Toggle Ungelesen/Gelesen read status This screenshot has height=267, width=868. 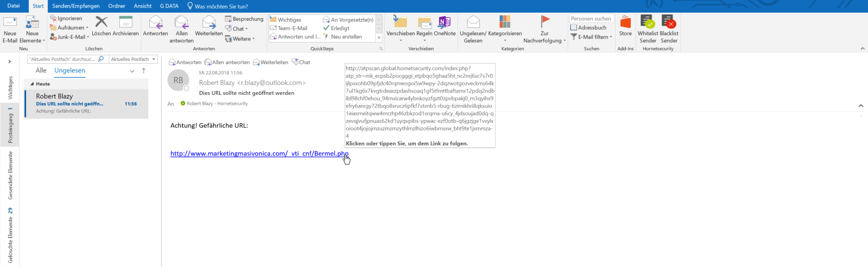point(473,23)
